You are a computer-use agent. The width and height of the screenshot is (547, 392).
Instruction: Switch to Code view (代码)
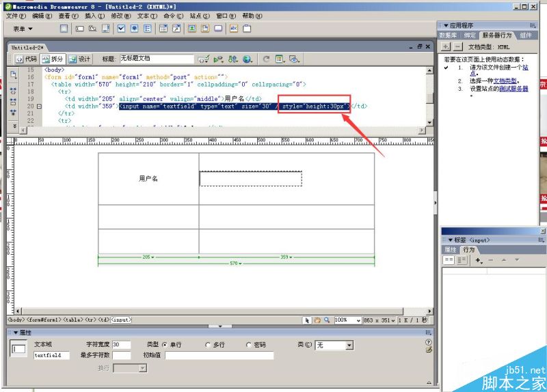[27, 59]
